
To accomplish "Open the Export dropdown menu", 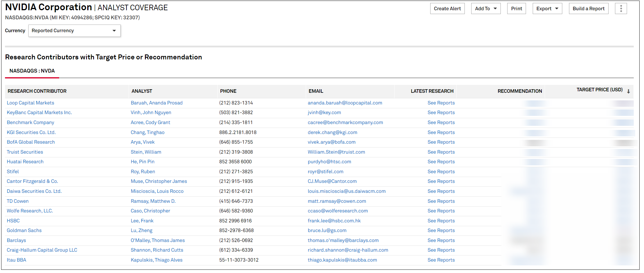I will click(x=547, y=9).
